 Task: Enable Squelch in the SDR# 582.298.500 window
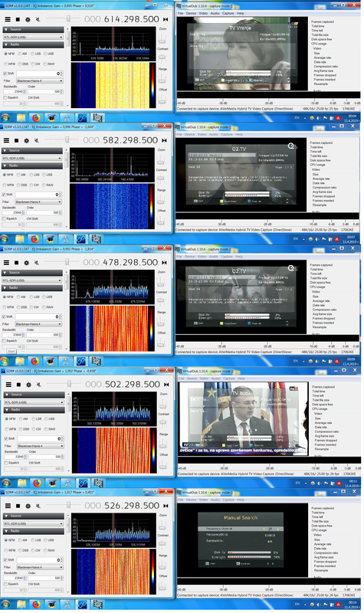[x=4, y=219]
